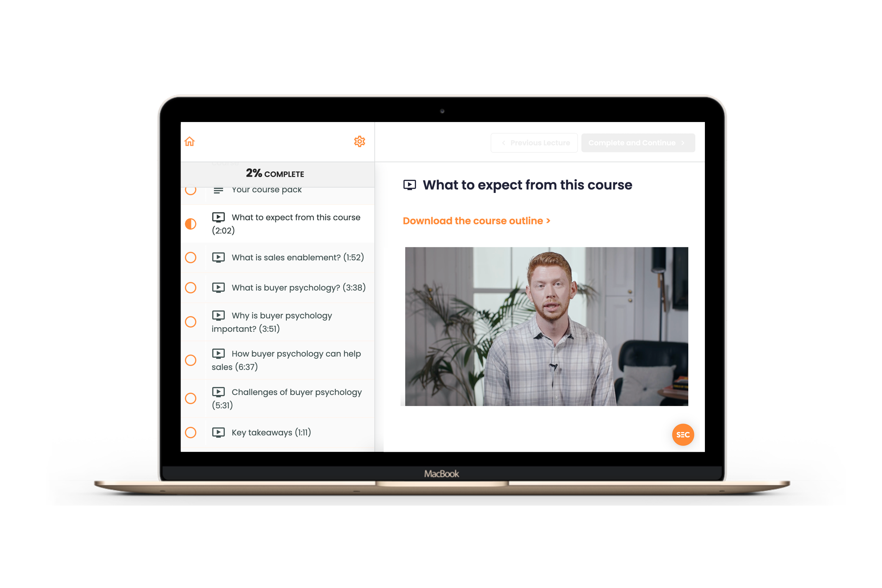Open the settings gear icon

click(x=360, y=141)
